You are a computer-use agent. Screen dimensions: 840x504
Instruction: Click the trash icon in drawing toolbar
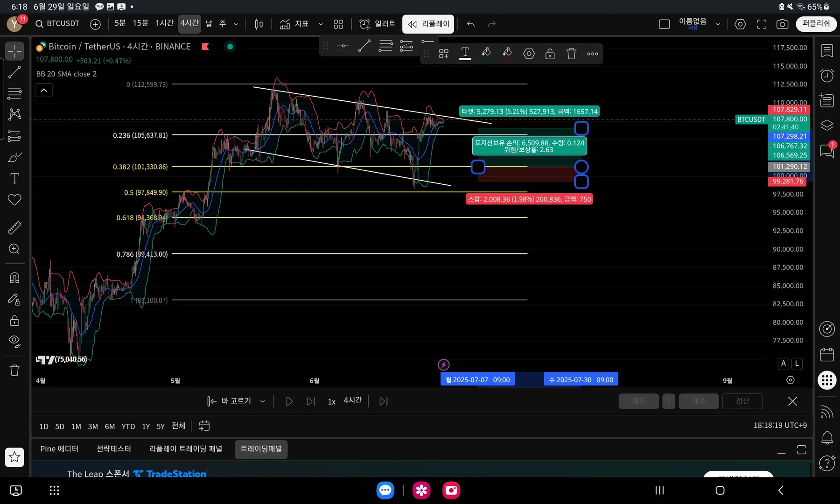tap(571, 54)
